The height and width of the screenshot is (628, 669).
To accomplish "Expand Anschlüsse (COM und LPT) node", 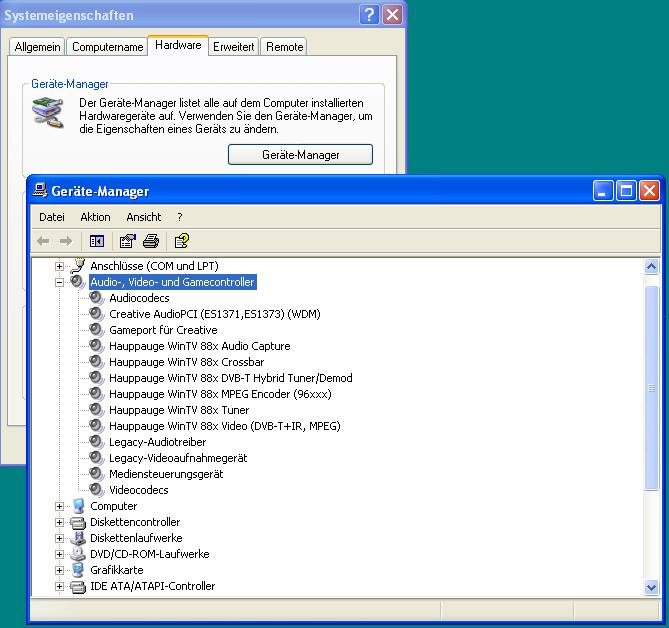I will pos(59,267).
